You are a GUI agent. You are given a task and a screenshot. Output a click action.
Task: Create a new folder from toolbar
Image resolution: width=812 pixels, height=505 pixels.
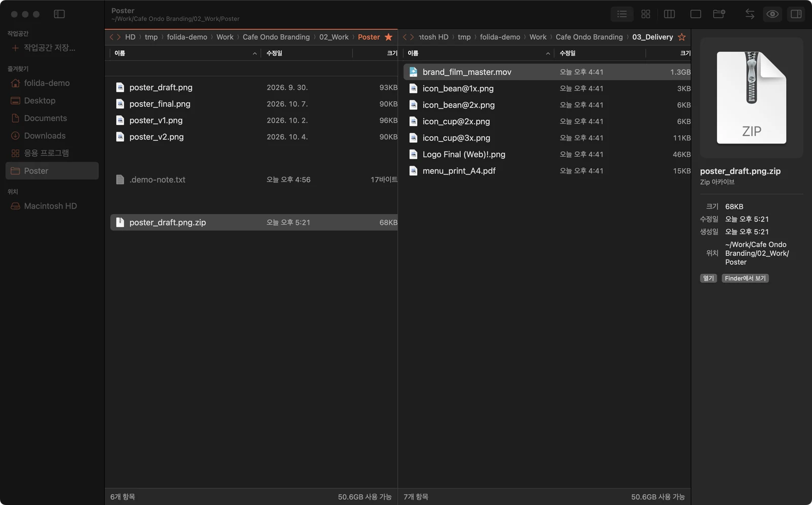(719, 14)
